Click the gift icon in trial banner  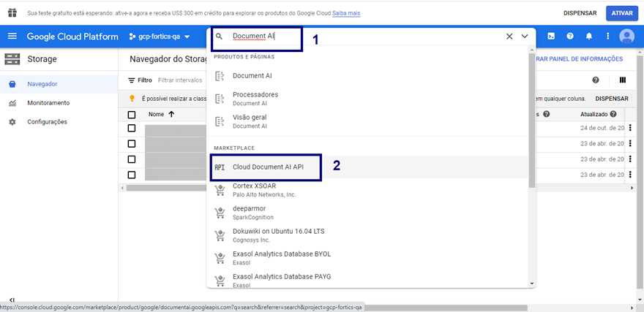tap(12, 12)
